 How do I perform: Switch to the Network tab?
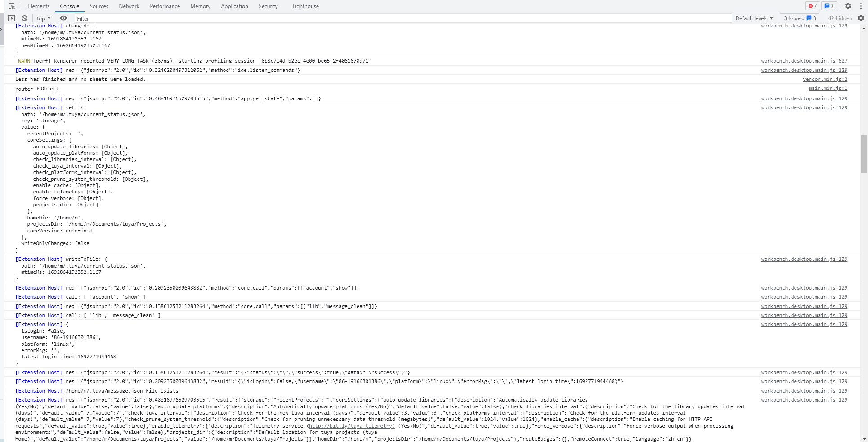pyautogui.click(x=129, y=6)
